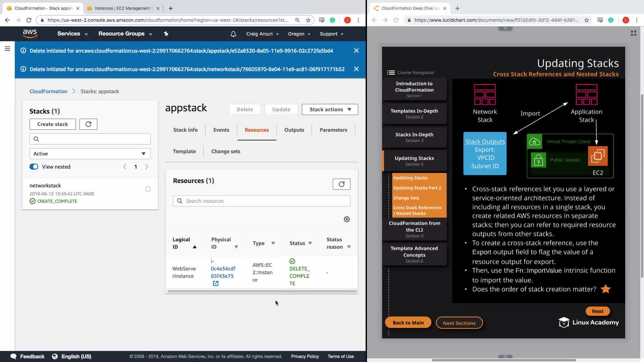This screenshot has height=362, width=644.
Task: Click the Create stack button
Action: click(52, 124)
